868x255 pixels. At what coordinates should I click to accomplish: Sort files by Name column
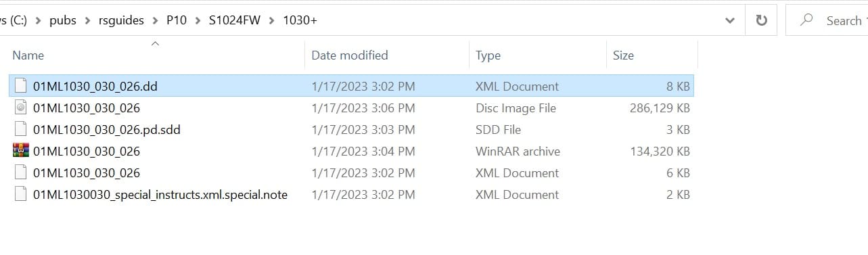pyautogui.click(x=156, y=55)
